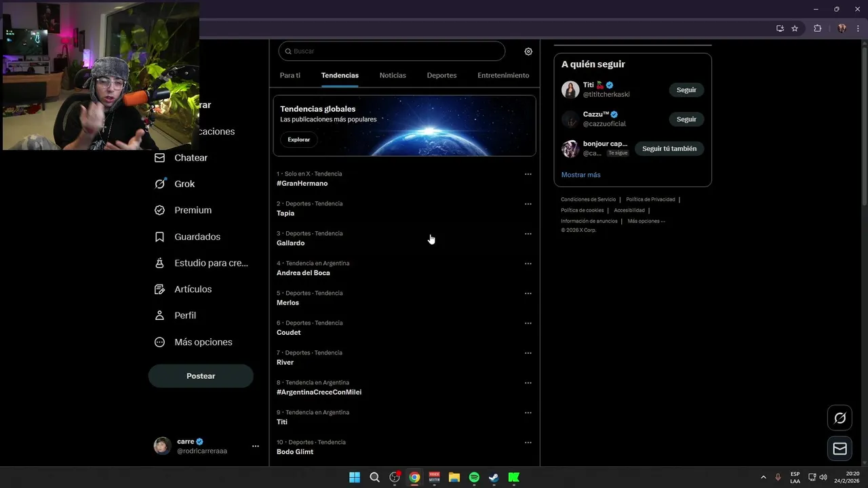Click the Artículos icon in sidebar

[159, 289]
